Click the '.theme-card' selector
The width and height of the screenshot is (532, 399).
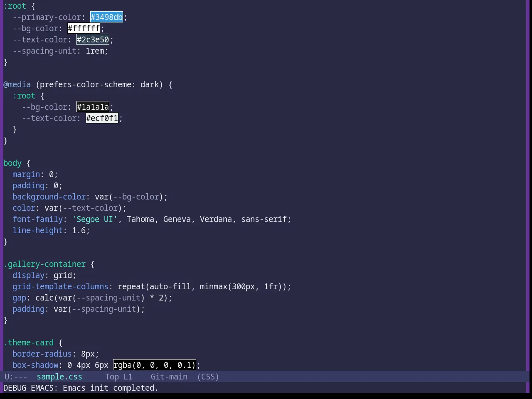pos(29,342)
